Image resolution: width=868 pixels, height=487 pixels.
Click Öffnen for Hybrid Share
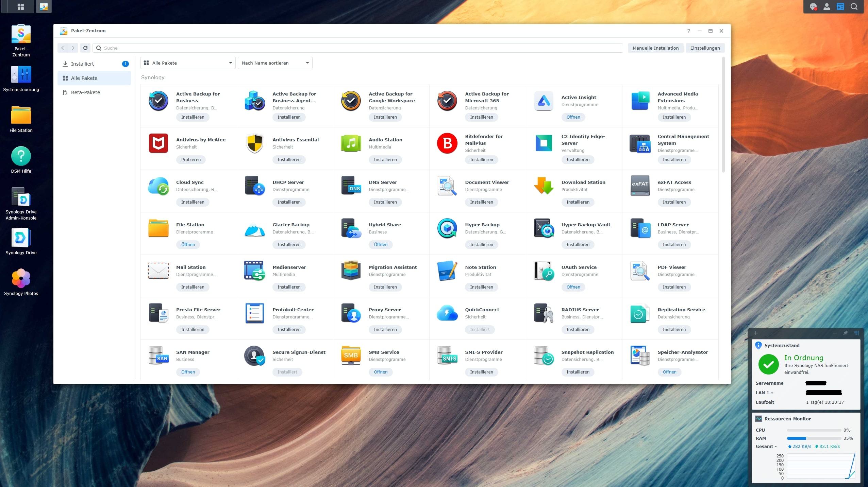(x=381, y=244)
